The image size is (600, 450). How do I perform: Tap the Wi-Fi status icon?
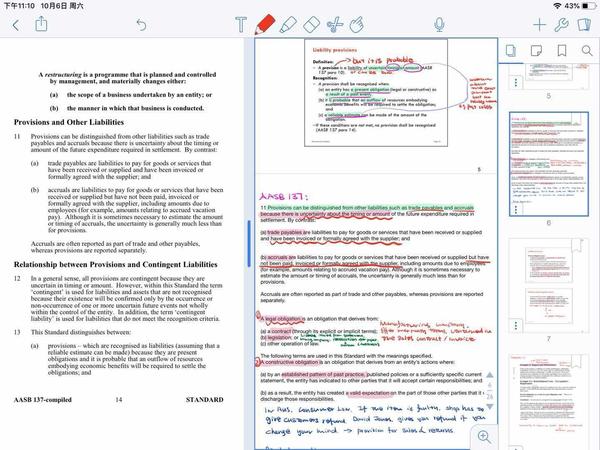click(x=558, y=6)
